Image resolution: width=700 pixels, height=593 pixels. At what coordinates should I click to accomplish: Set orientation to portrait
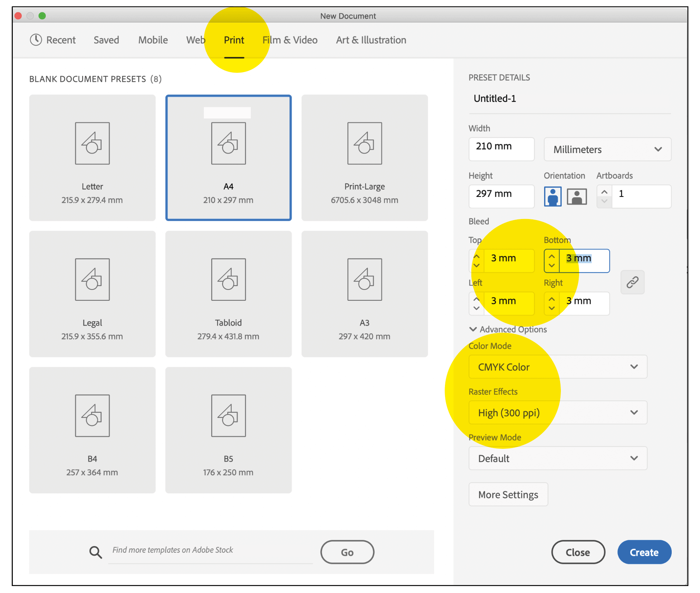(x=552, y=197)
